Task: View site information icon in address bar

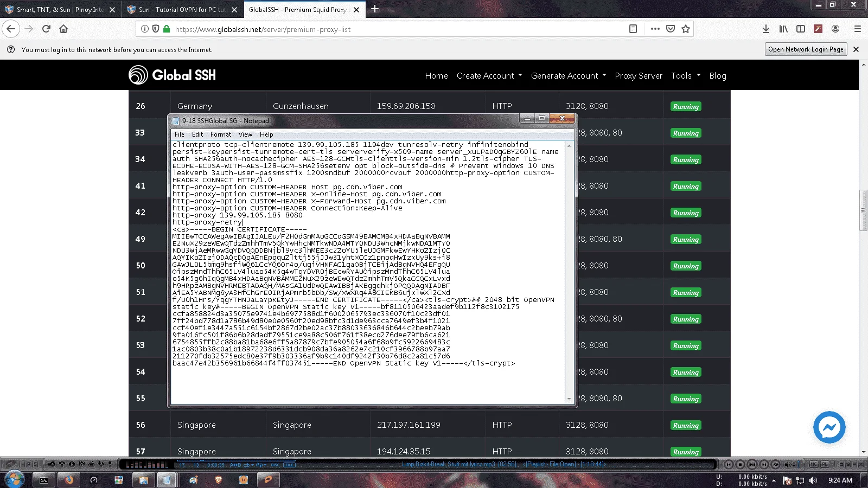Action: (144, 29)
